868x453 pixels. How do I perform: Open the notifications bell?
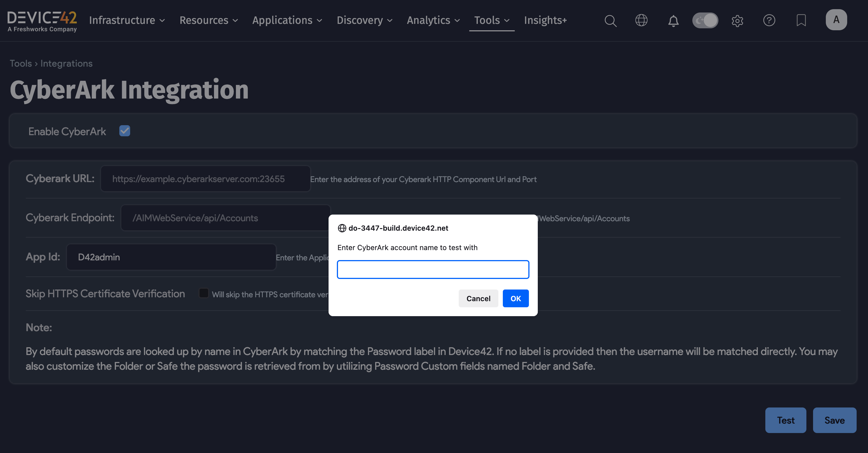673,21
